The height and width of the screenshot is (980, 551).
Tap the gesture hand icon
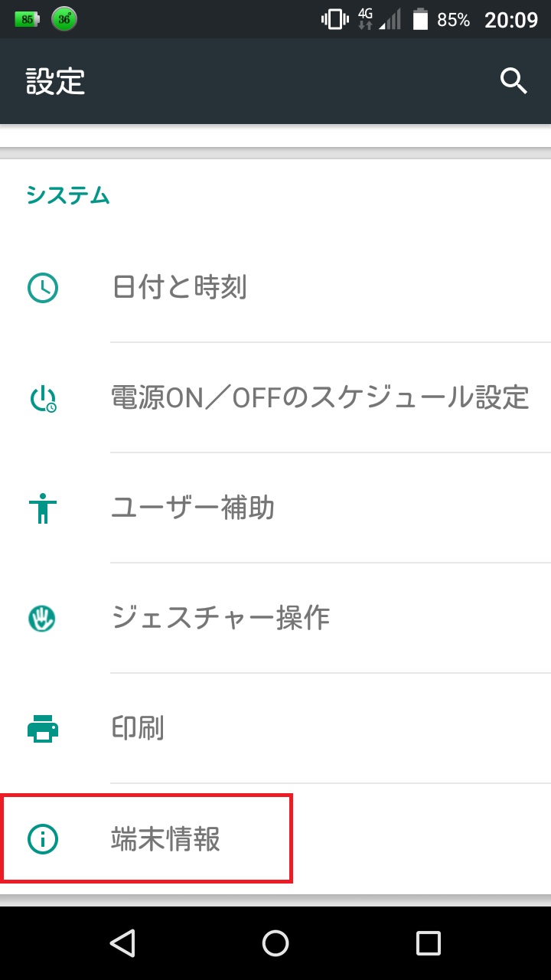(43, 619)
